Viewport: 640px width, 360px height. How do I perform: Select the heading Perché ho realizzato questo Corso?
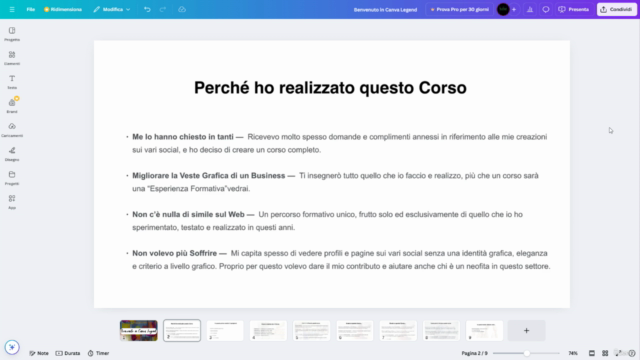point(330,88)
